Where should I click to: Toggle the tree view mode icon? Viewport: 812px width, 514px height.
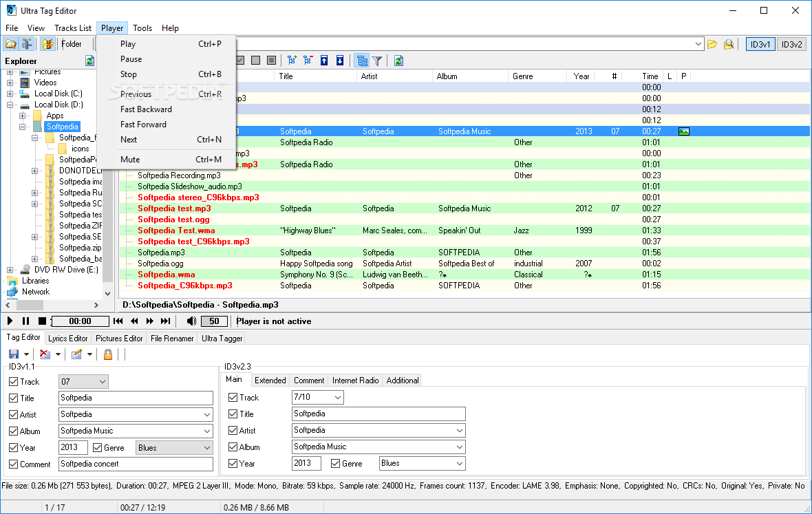(362, 61)
